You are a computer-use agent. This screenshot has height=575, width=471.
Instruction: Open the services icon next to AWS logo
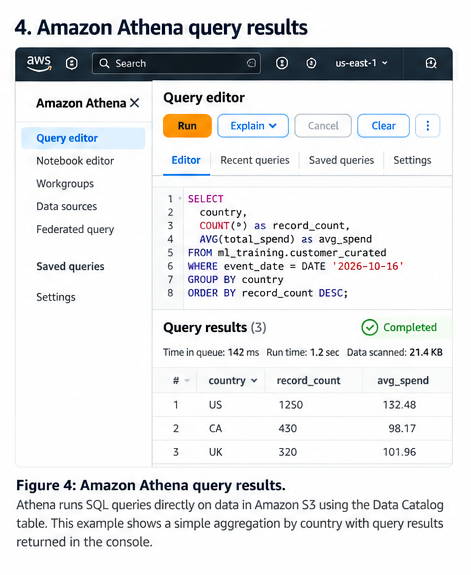click(x=72, y=63)
